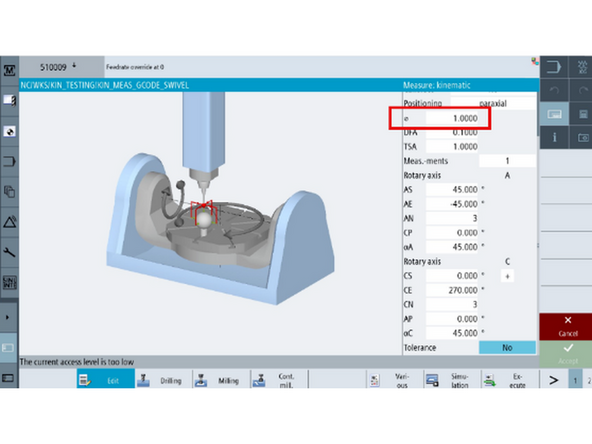Open the info help icon
The width and height of the screenshot is (592, 444).
pyautogui.click(x=554, y=137)
